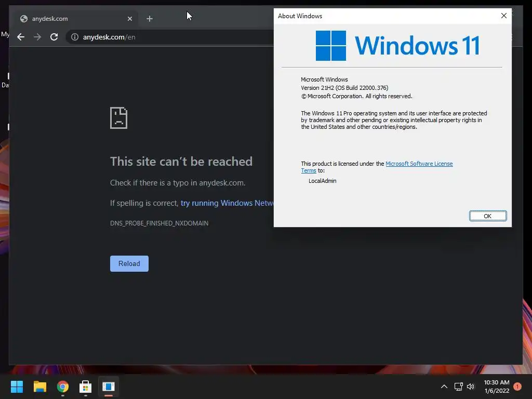Image resolution: width=532 pixels, height=399 pixels.
Task: View site info icon in address bar
Action: coord(75,37)
